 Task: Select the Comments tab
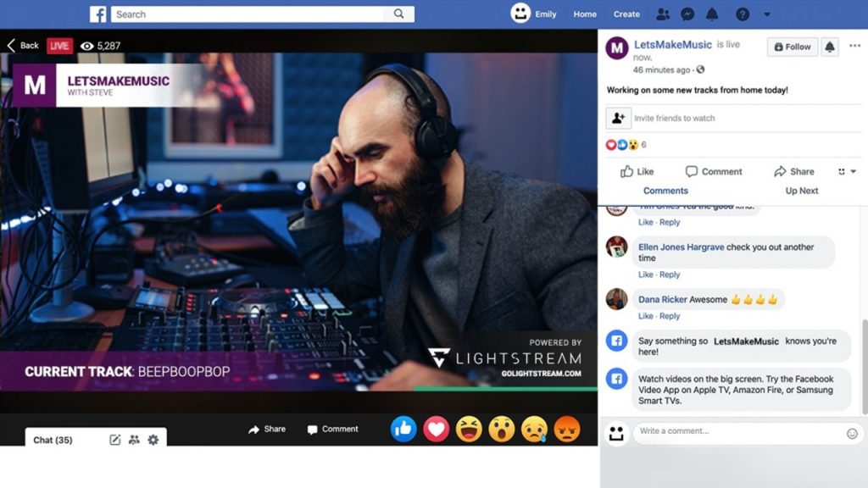click(665, 191)
